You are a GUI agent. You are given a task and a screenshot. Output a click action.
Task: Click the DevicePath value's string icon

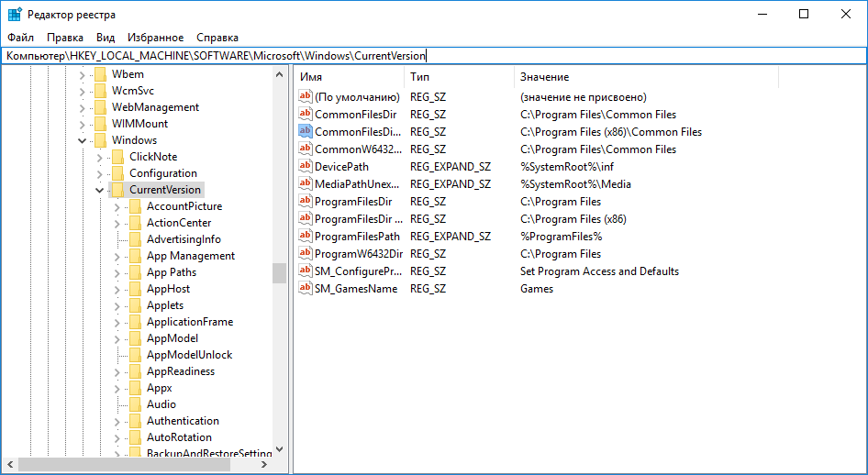[x=306, y=167]
